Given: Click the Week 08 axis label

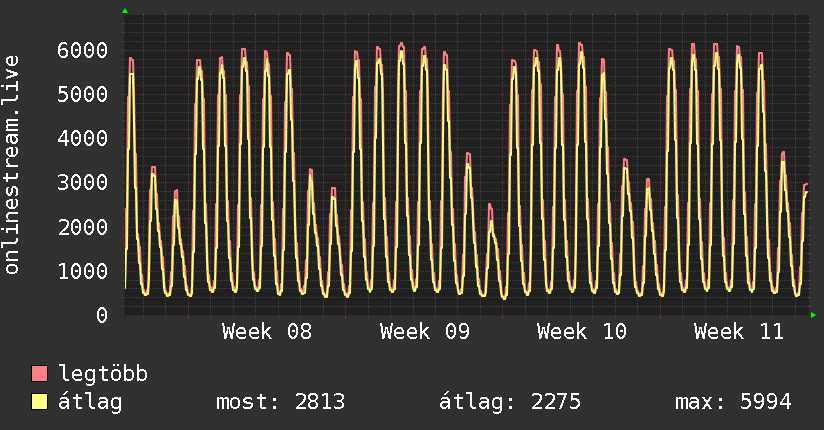Looking at the screenshot, I should point(267,332).
